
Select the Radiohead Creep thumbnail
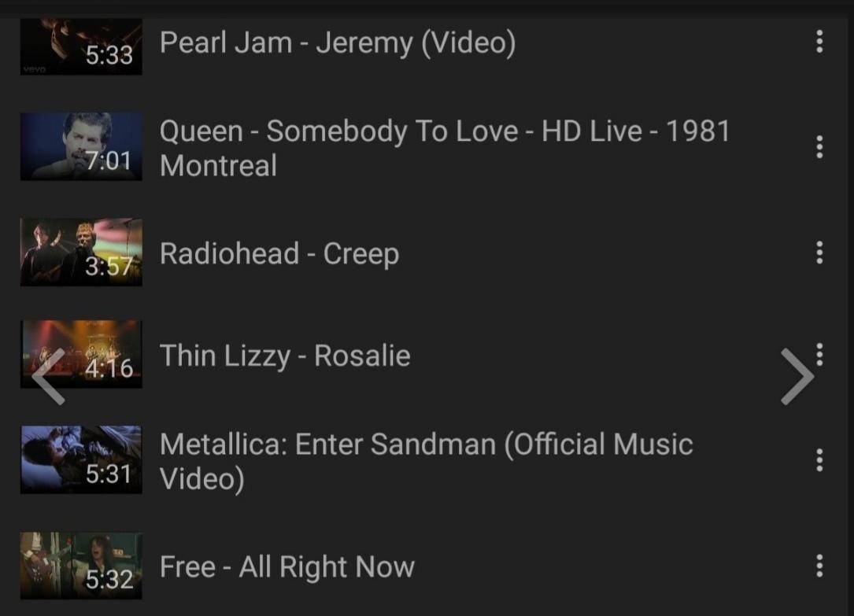(81, 252)
